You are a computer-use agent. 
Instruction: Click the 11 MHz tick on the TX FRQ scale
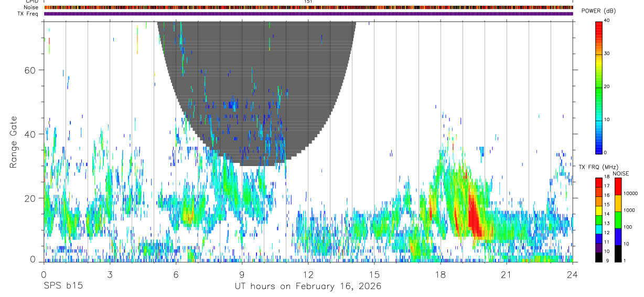pos(606,243)
